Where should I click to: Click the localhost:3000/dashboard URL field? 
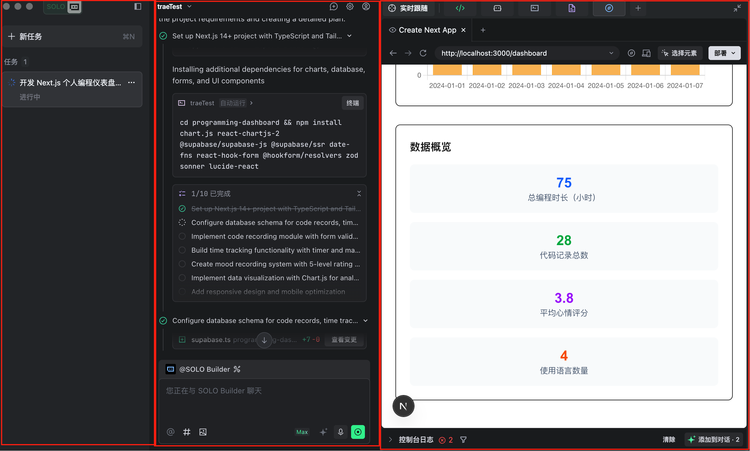[x=527, y=53]
